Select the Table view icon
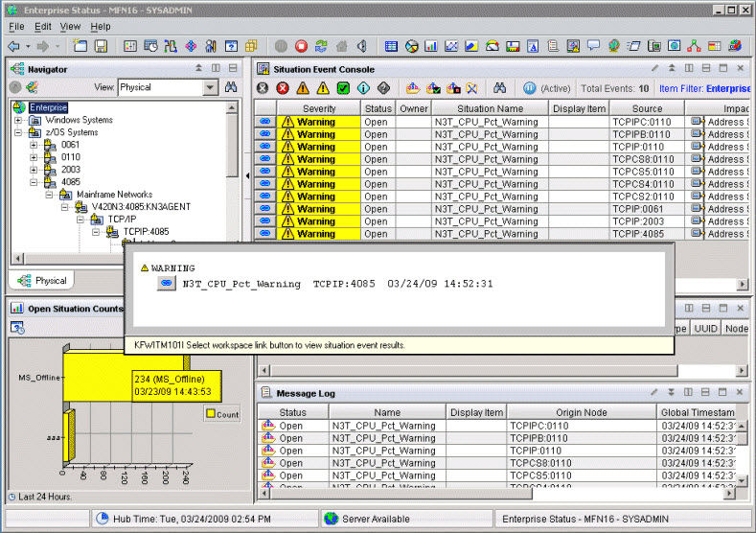Image resolution: width=756 pixels, height=533 pixels. [392, 46]
